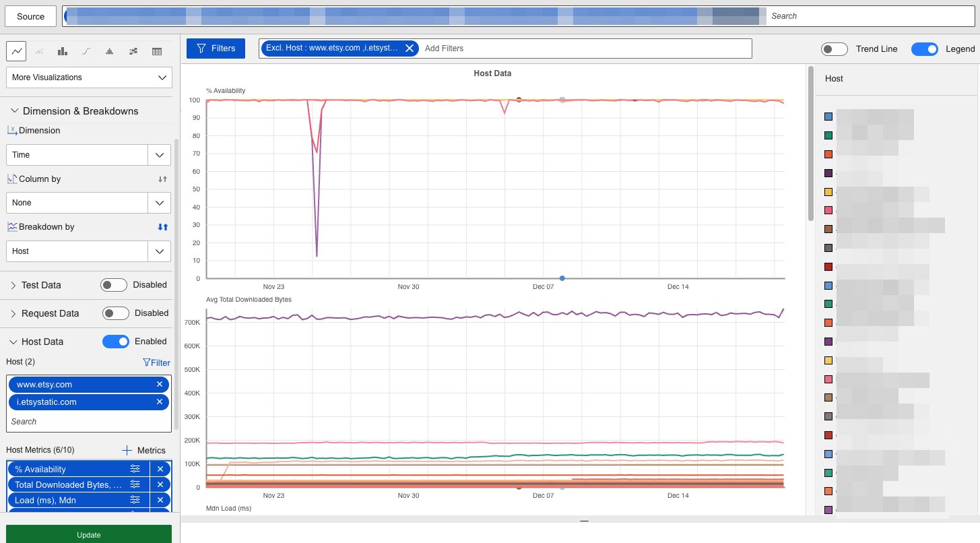Choose the table visualization type

[156, 51]
